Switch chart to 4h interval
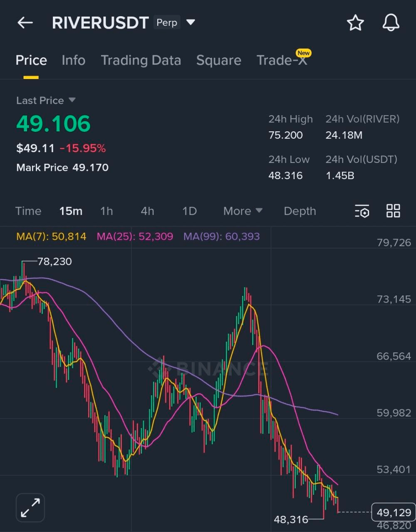This screenshot has height=532, width=416. coord(147,211)
